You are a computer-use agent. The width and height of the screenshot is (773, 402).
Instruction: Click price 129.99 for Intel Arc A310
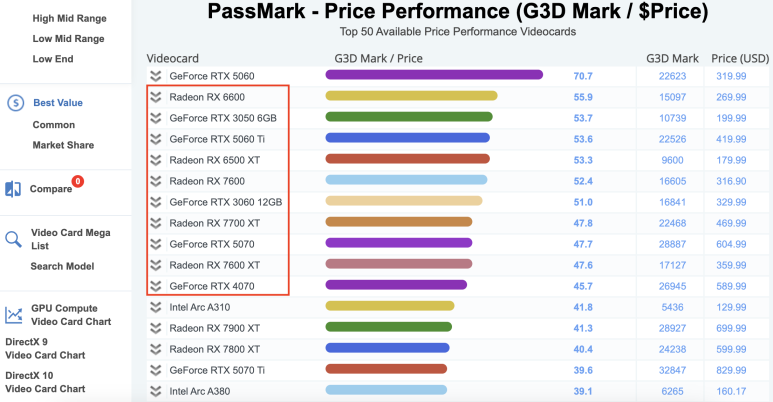(731, 307)
